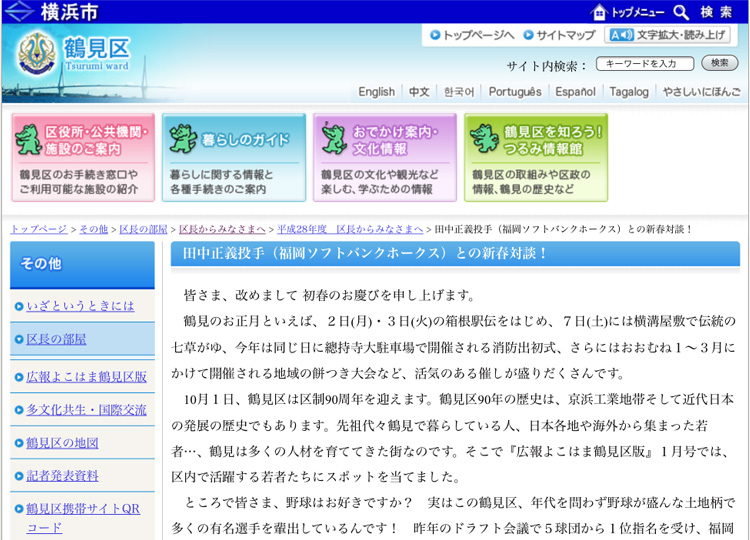
Task: Open sidebar item いざというときには
Action: coord(80,306)
